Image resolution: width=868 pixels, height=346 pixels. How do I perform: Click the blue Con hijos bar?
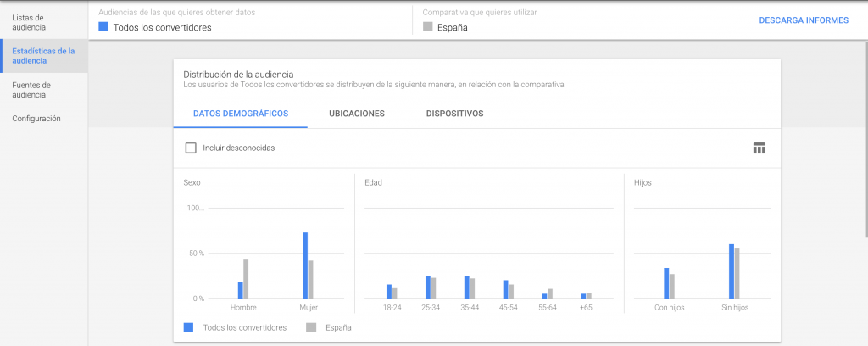click(666, 283)
